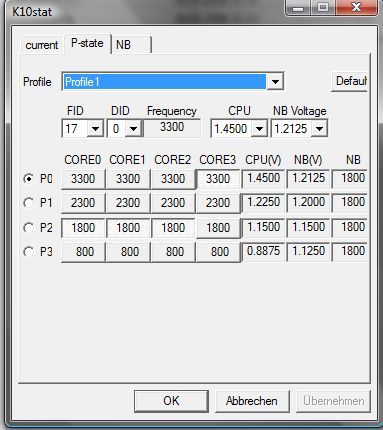This screenshot has height=430, width=383.
Task: Click P2 CORE0 button 1800
Action: click(83, 228)
